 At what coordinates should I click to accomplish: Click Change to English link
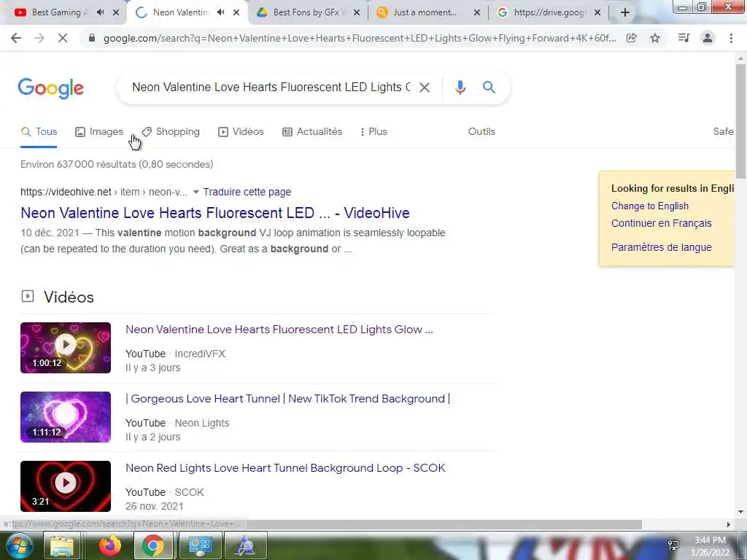pyautogui.click(x=650, y=206)
